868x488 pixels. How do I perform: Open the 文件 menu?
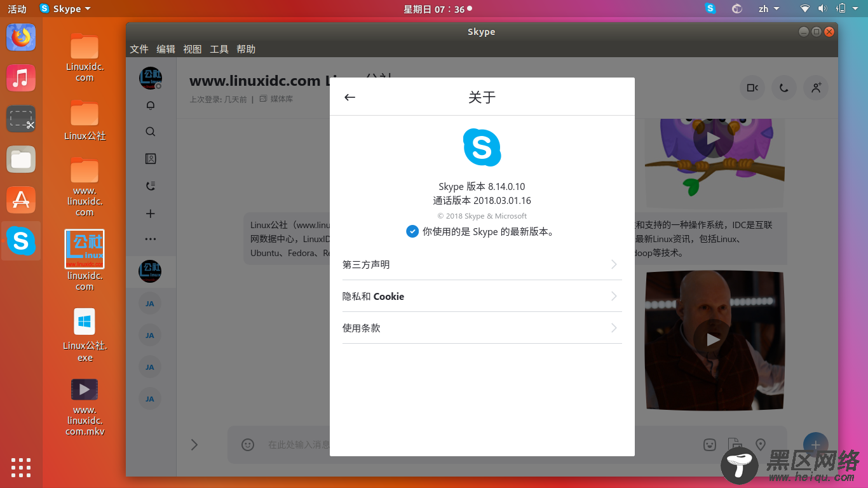139,49
